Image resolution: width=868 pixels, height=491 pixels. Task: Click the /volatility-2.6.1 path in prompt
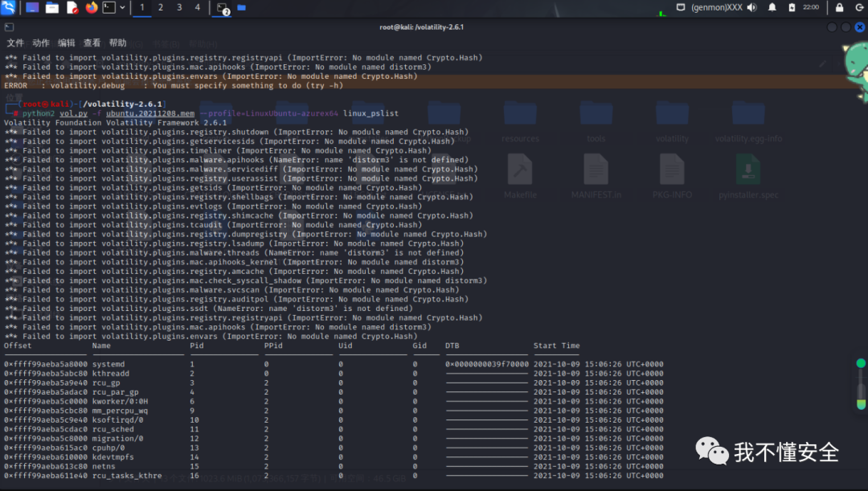122,104
